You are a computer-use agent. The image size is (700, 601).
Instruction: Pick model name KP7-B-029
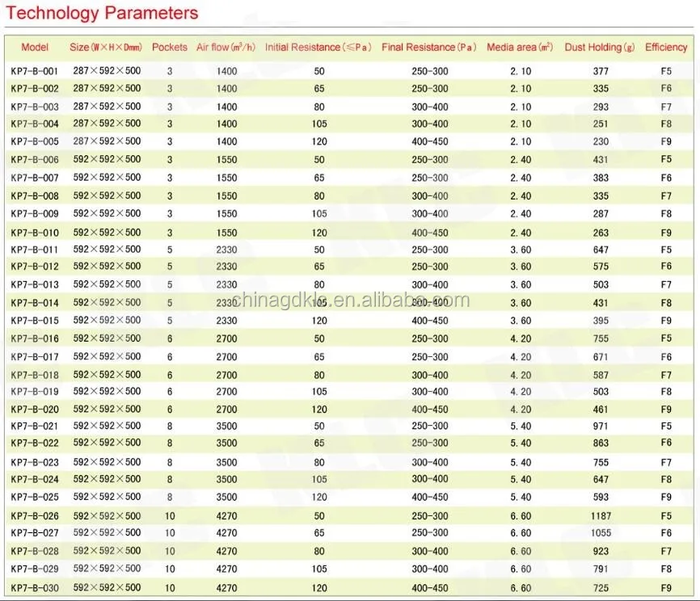coord(35,569)
